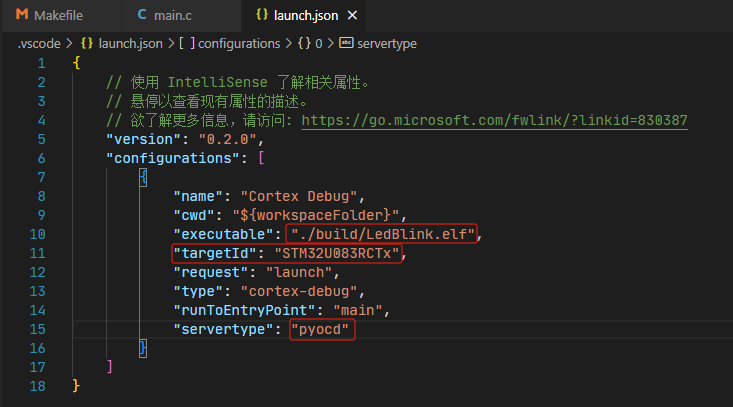Click the "${workspaceFolder}" value
Viewport: 733px width, 407px height.
[x=316, y=215]
